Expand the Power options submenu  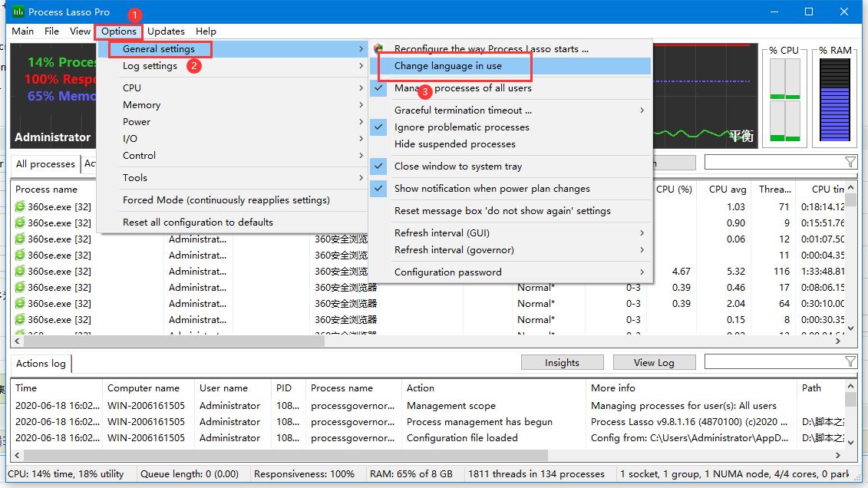[x=232, y=122]
